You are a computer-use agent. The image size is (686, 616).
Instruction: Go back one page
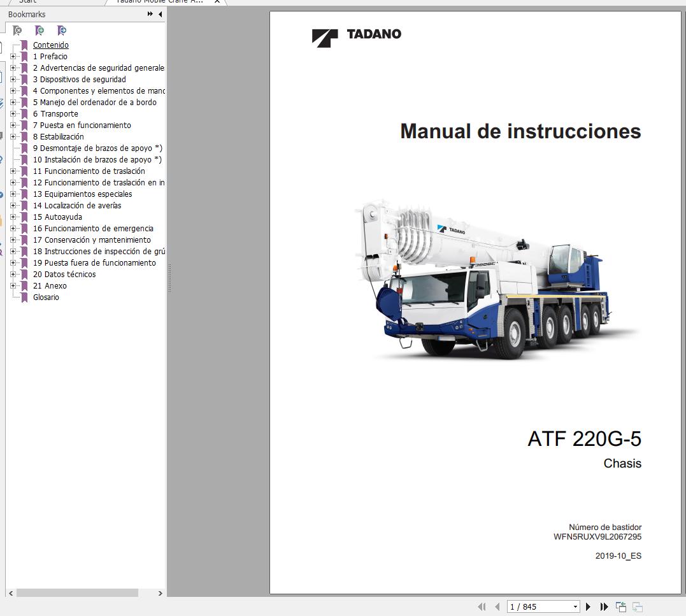(497, 606)
